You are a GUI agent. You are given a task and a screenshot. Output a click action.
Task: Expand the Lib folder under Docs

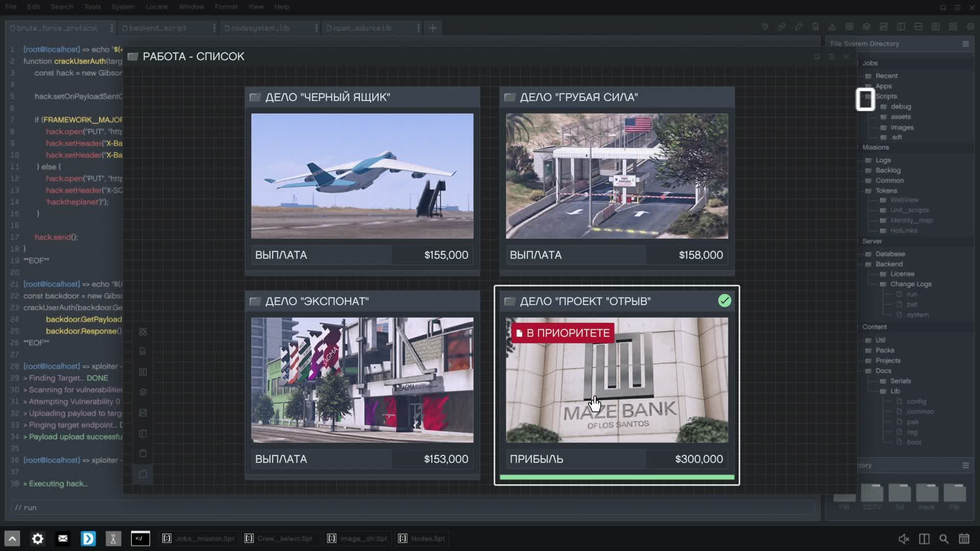[x=891, y=391]
